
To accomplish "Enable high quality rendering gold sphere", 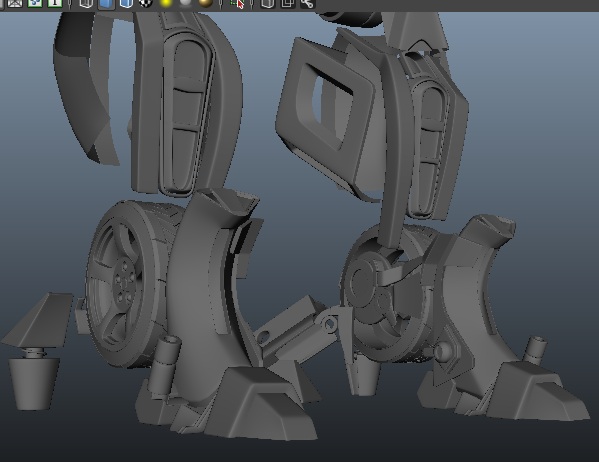I will coord(206,3).
